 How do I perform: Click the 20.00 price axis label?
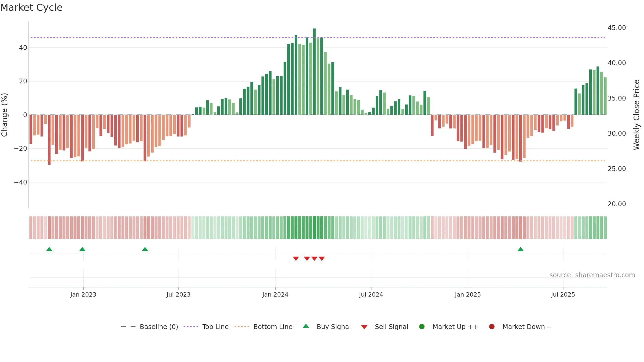click(x=617, y=204)
